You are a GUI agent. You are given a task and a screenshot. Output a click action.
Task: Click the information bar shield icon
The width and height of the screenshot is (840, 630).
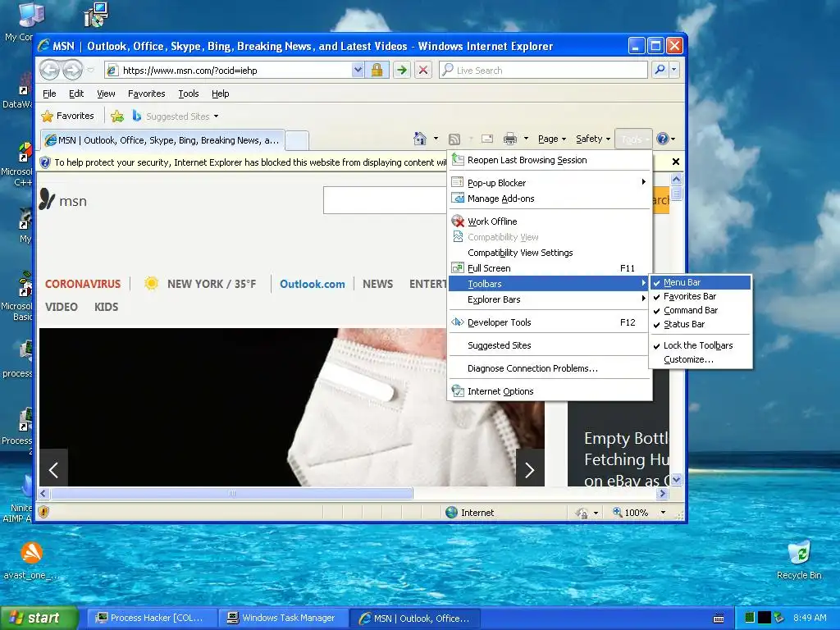pos(45,162)
